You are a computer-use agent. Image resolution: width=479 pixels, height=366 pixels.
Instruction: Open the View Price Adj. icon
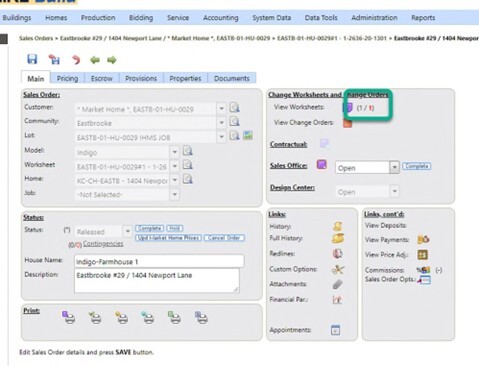423,255
